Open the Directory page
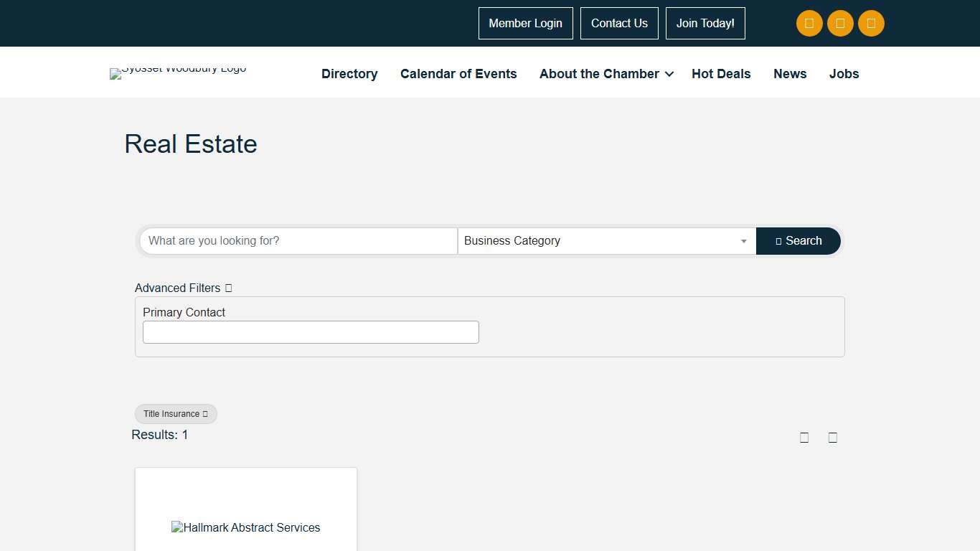The width and height of the screenshot is (980, 551). (349, 74)
